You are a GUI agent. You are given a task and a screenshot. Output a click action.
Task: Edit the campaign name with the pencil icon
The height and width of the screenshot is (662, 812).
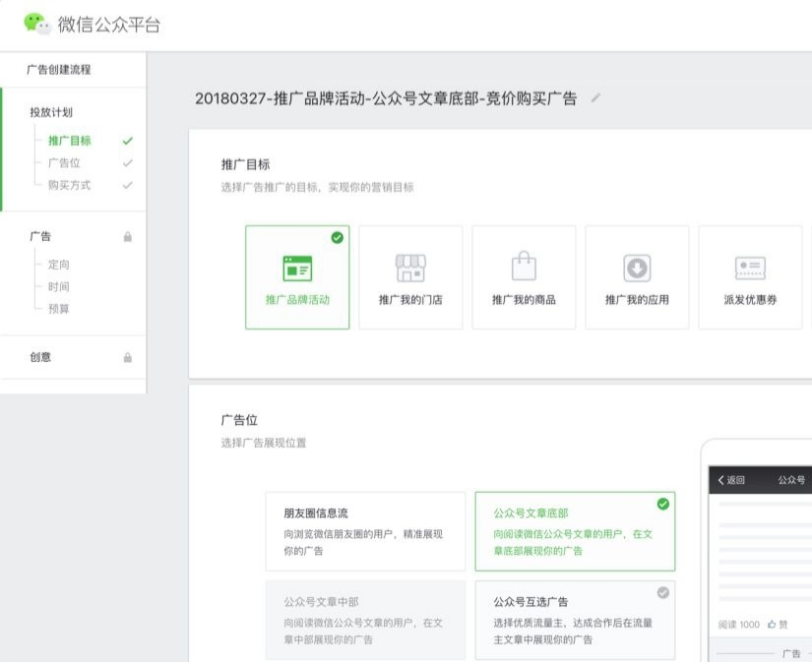595,97
